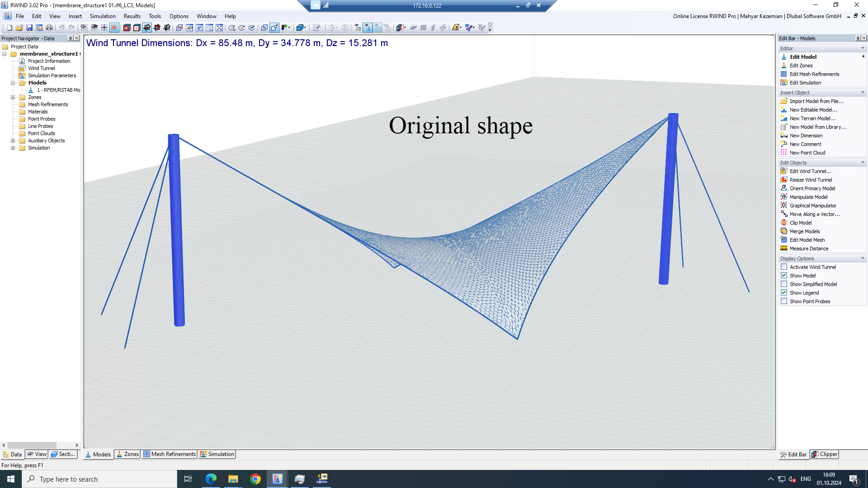This screenshot has height=488, width=868.
Task: Expand the Models tree node
Action: pos(13,83)
